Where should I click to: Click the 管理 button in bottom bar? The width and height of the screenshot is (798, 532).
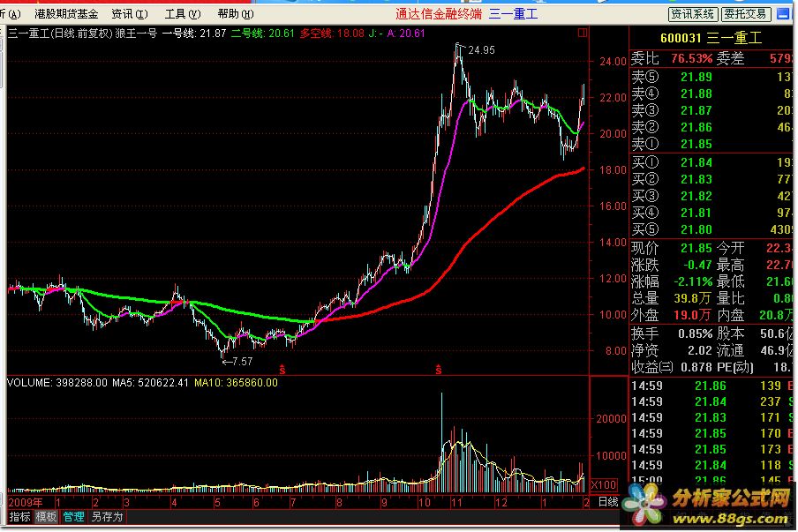click(73, 517)
